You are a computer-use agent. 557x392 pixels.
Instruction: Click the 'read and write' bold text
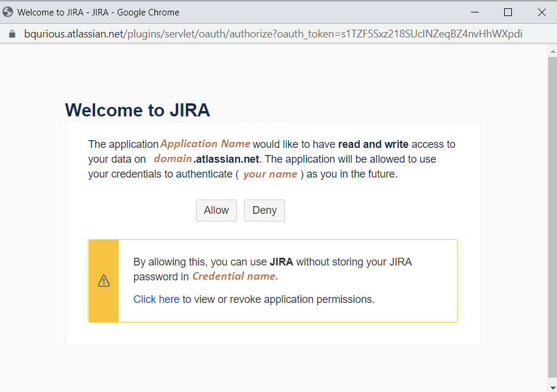click(373, 144)
